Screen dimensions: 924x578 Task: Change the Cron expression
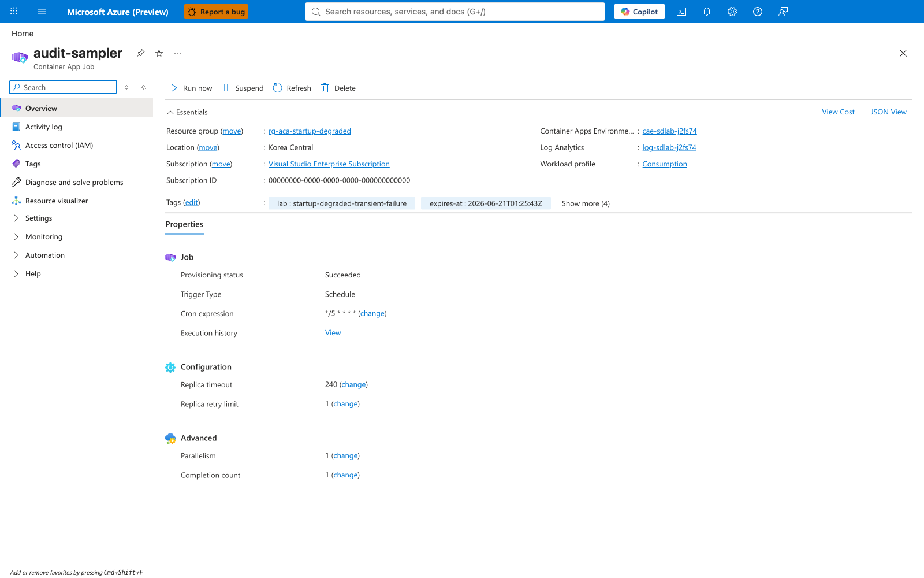(x=372, y=313)
